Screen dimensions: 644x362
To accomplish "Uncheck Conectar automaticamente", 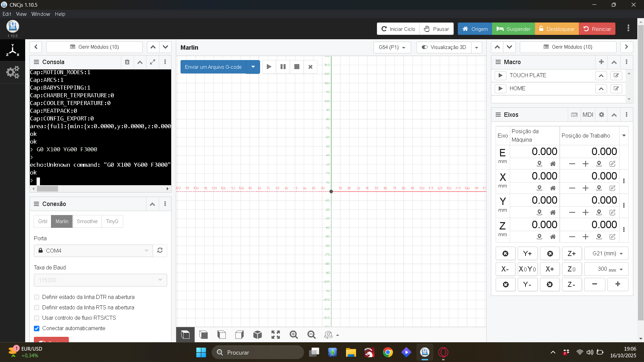I will click(x=37, y=328).
